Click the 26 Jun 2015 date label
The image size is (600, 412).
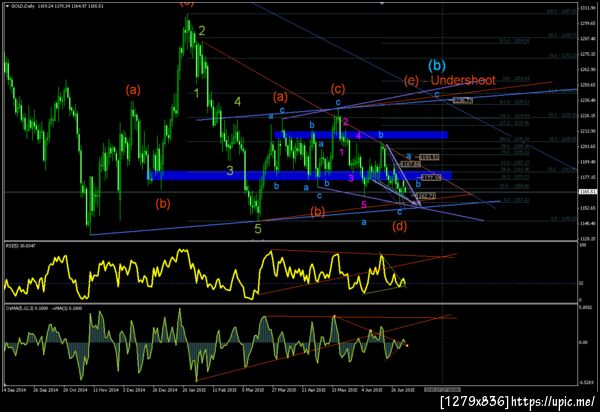point(403,390)
